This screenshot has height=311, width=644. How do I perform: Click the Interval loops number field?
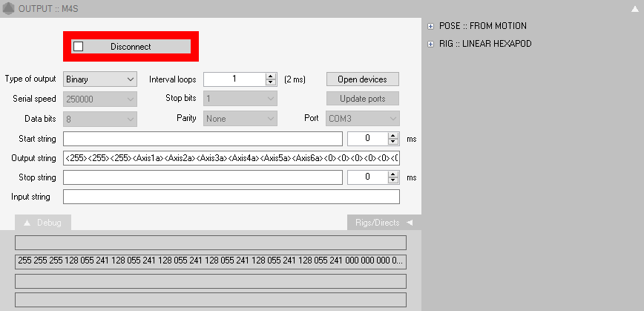coord(234,79)
